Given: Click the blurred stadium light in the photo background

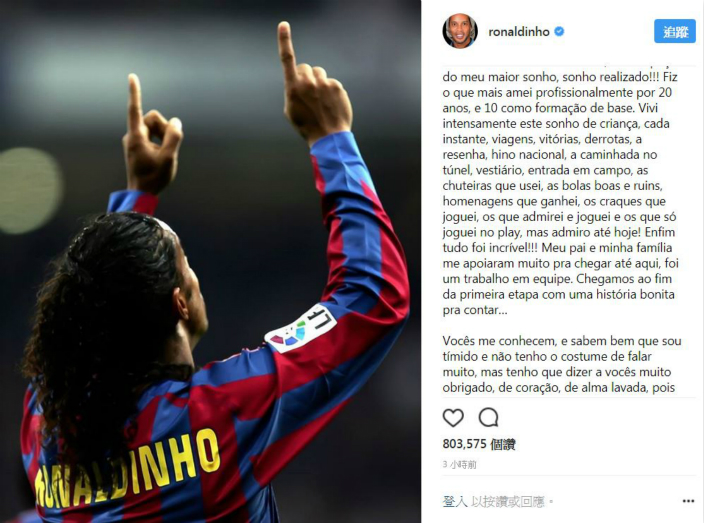Looking at the screenshot, I should pos(29,191).
